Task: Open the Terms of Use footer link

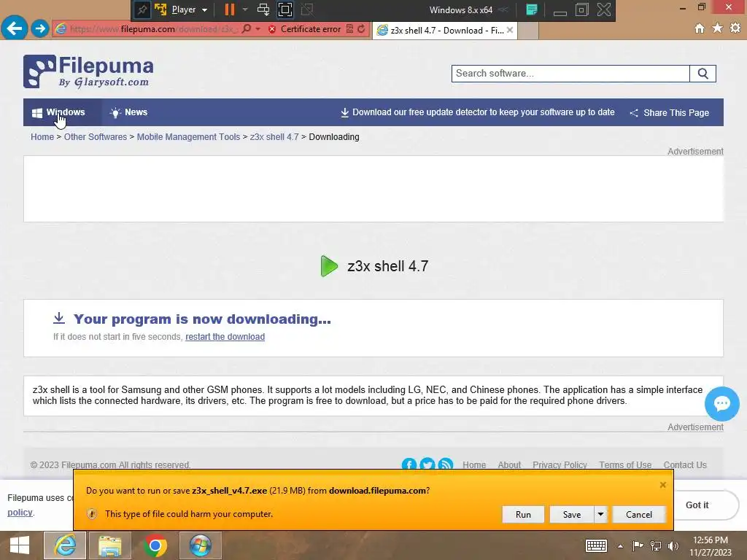Action: point(625,464)
